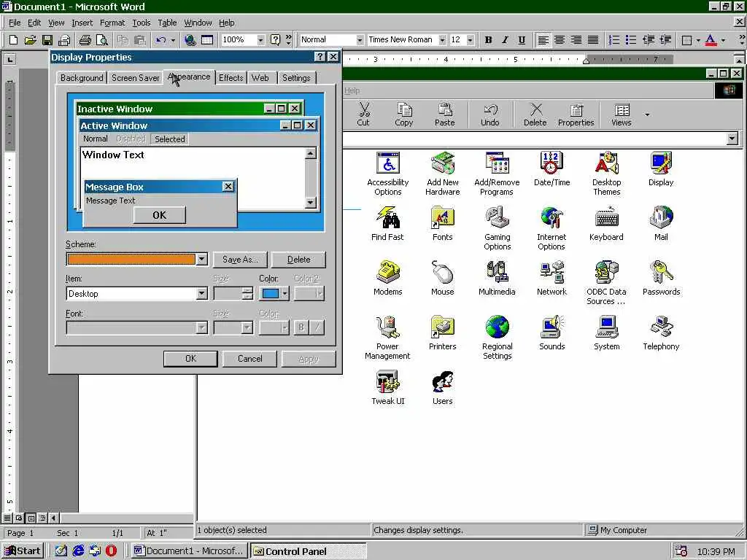Click the Delete scheme button
The height and width of the screenshot is (560, 747).
[x=298, y=260]
